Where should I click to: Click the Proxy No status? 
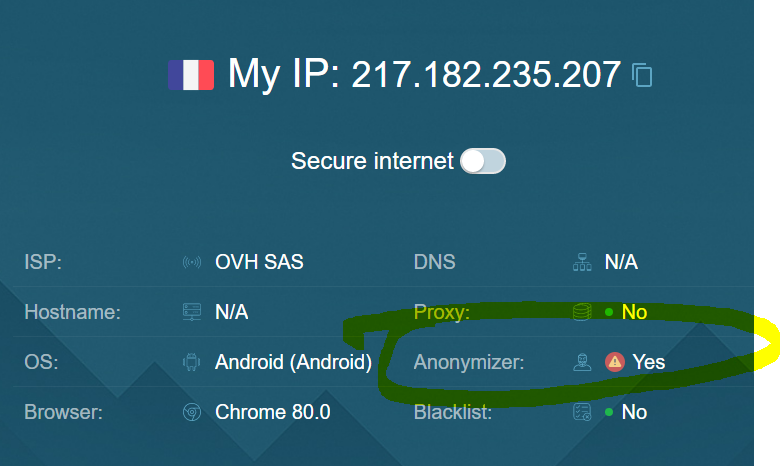pos(634,313)
